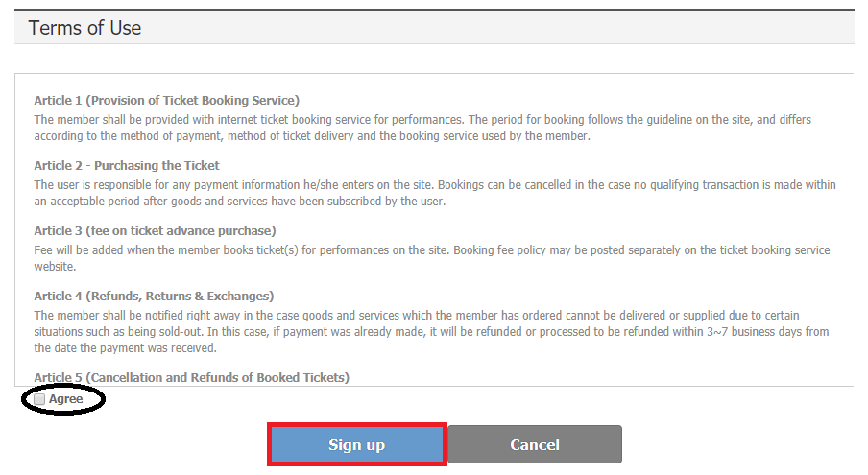868x475 pixels.
Task: Click the line starting "according to the method of payment"
Action: pyautogui.click(x=312, y=136)
